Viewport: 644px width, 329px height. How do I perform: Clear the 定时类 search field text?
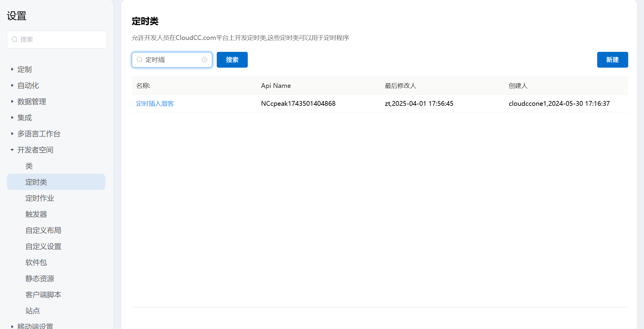click(x=205, y=60)
